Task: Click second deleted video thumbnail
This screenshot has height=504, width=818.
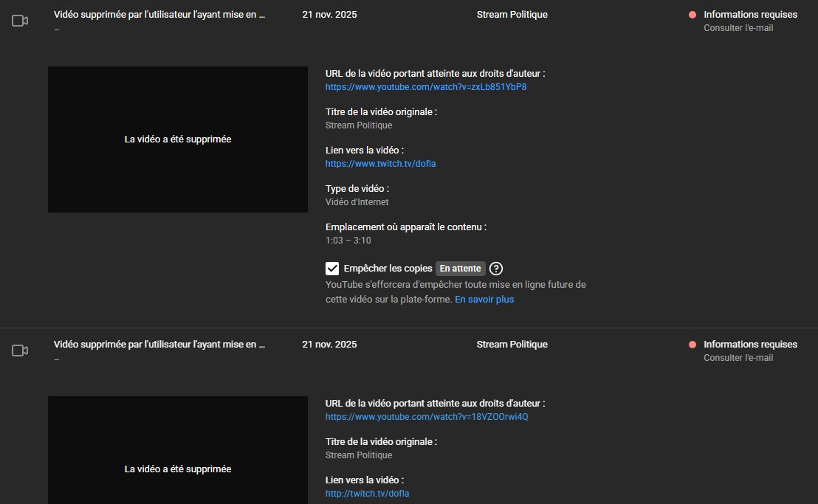Action: click(178, 450)
